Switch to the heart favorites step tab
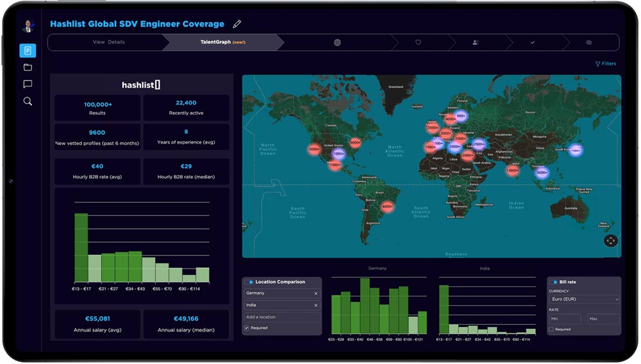641x364 pixels. [x=418, y=42]
